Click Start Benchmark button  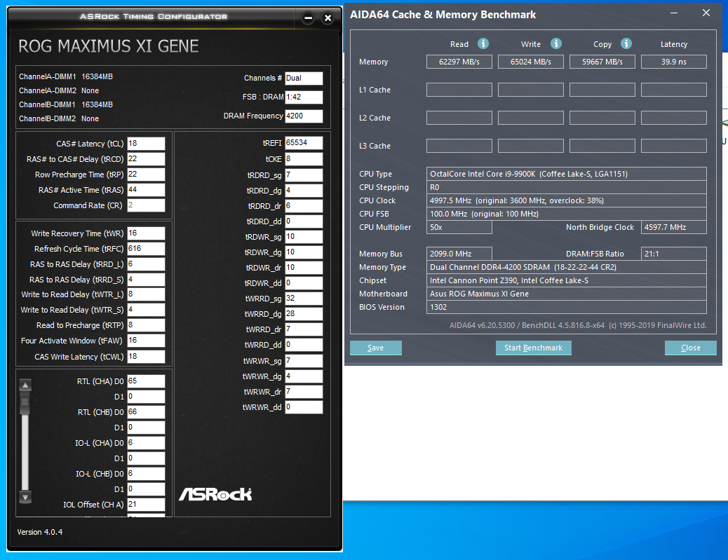point(534,348)
